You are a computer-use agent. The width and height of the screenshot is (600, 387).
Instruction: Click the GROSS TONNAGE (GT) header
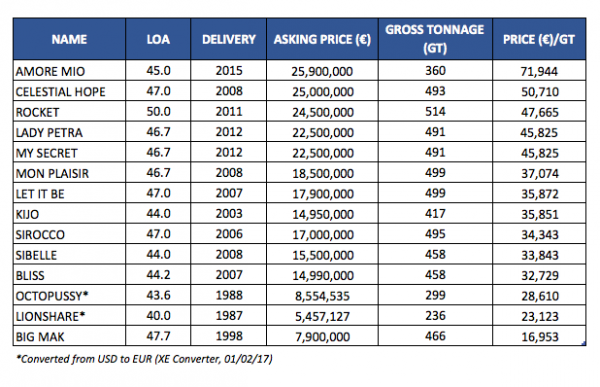click(435, 39)
